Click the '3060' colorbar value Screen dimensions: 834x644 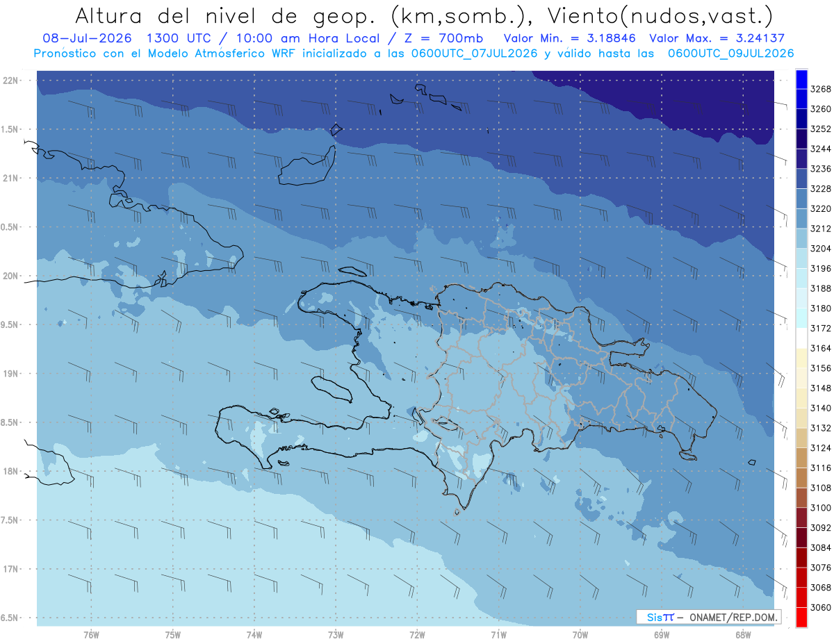click(x=821, y=607)
